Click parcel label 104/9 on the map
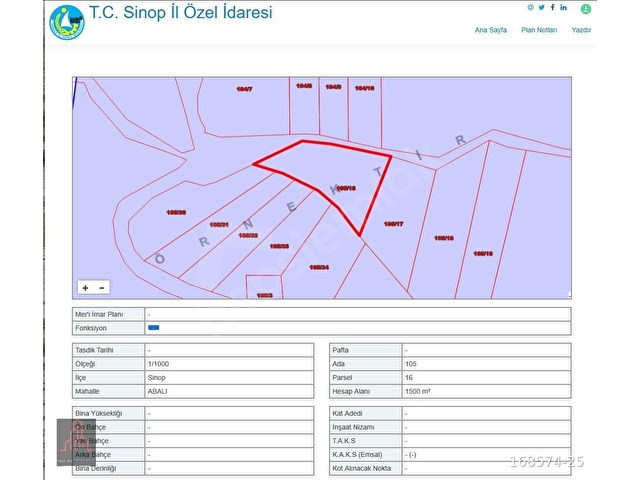The image size is (640, 480). pos(333,87)
